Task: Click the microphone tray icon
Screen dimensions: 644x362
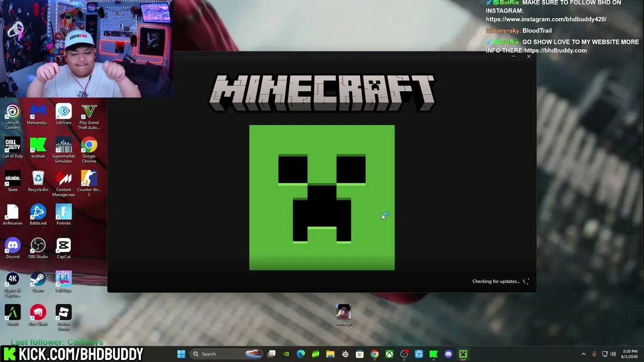Action: click(594, 354)
